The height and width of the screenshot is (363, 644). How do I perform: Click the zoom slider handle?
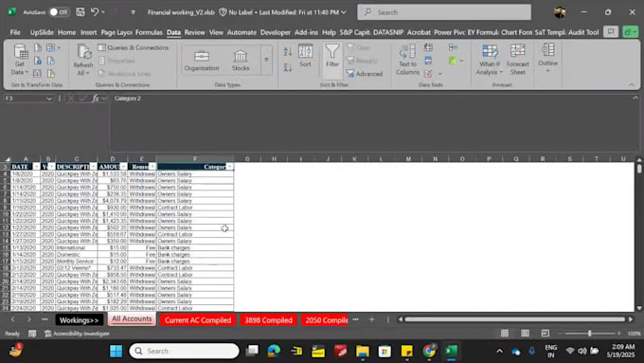click(589, 334)
